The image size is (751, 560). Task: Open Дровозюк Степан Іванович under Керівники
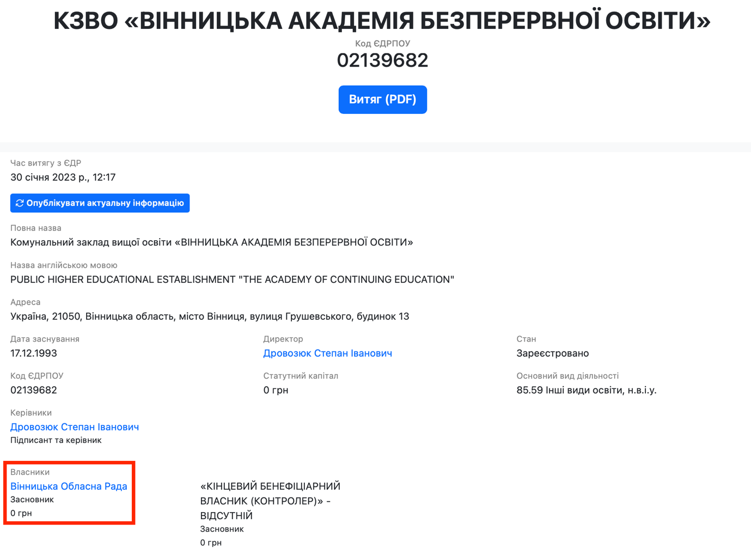(75, 427)
